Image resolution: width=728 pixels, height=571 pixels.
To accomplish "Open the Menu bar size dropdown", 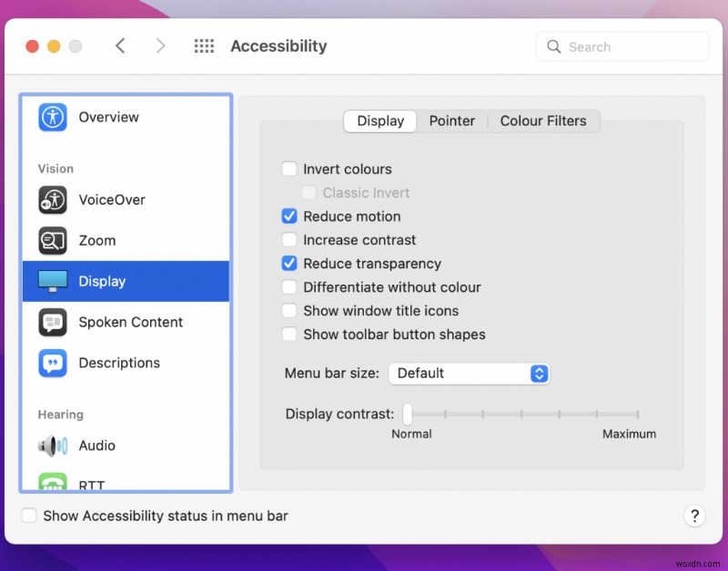I will [x=470, y=373].
